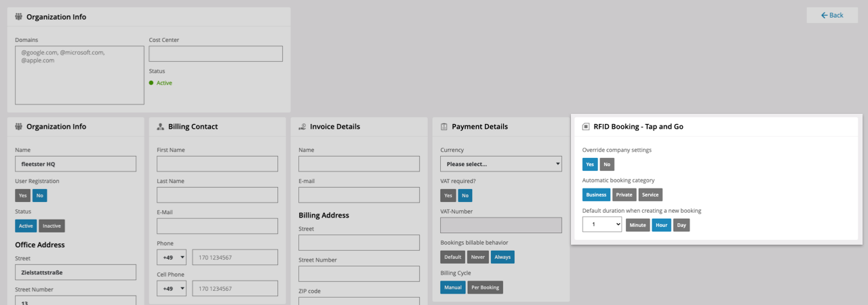Click the Invoice Details E-mail field
Screen dimensions: 868x305
click(x=359, y=195)
